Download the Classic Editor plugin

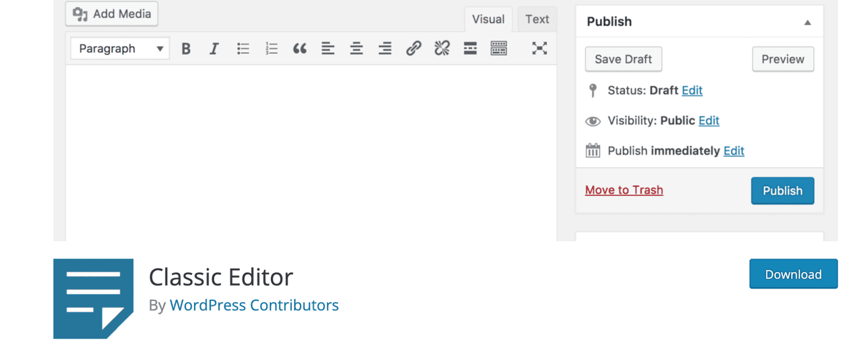pyautogui.click(x=794, y=274)
